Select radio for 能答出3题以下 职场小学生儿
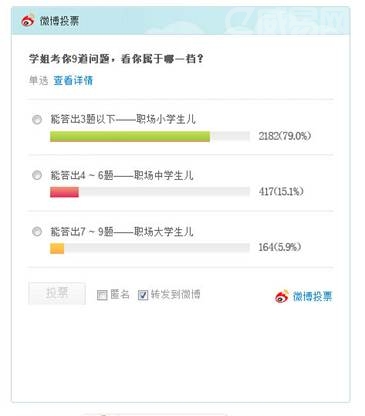365x416 pixels. [x=37, y=119]
